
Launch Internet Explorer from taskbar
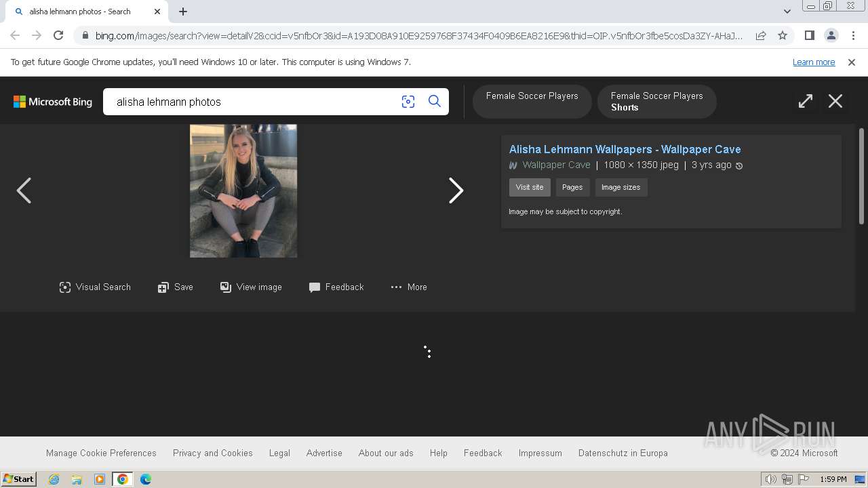tap(54, 479)
